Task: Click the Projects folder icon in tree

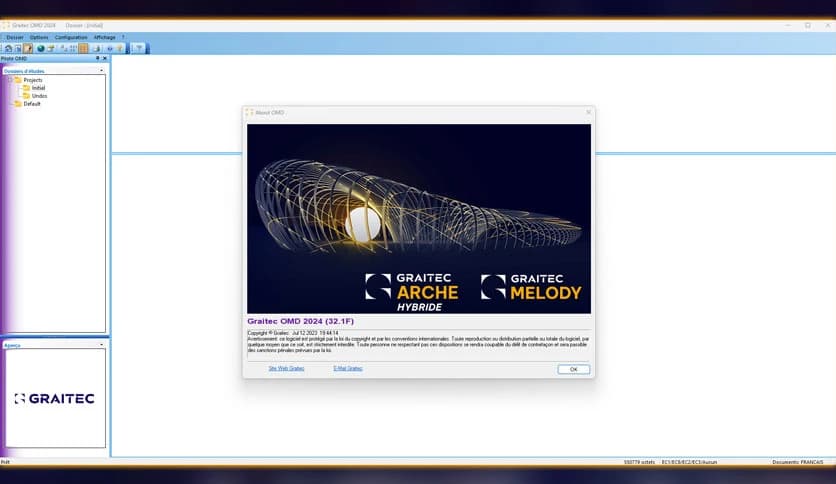Action: pyautogui.click(x=18, y=80)
